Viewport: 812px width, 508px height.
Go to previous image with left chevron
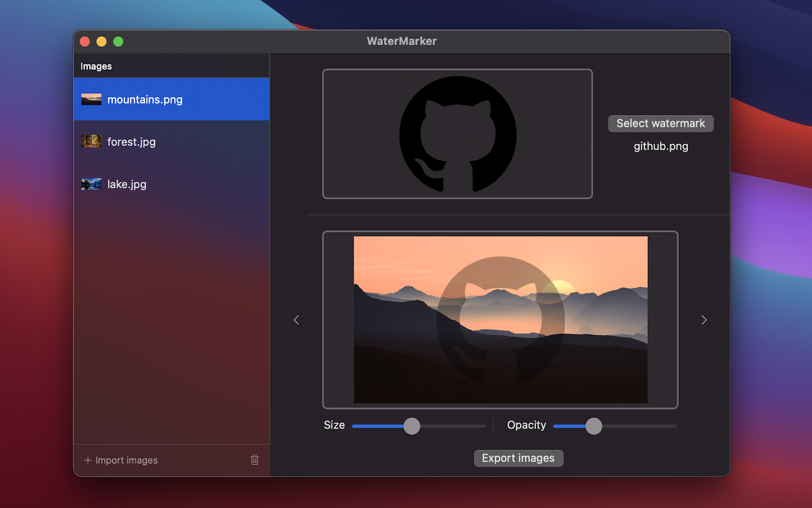point(296,320)
